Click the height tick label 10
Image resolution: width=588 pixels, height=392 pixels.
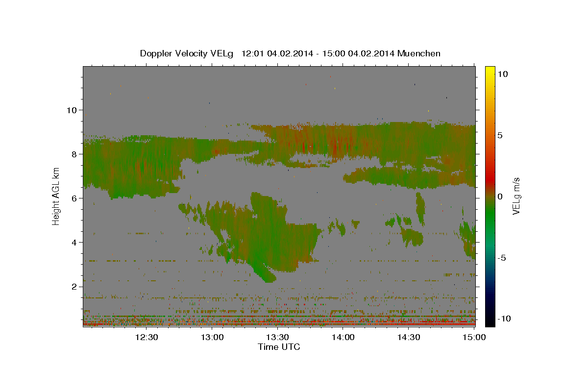tap(72, 110)
